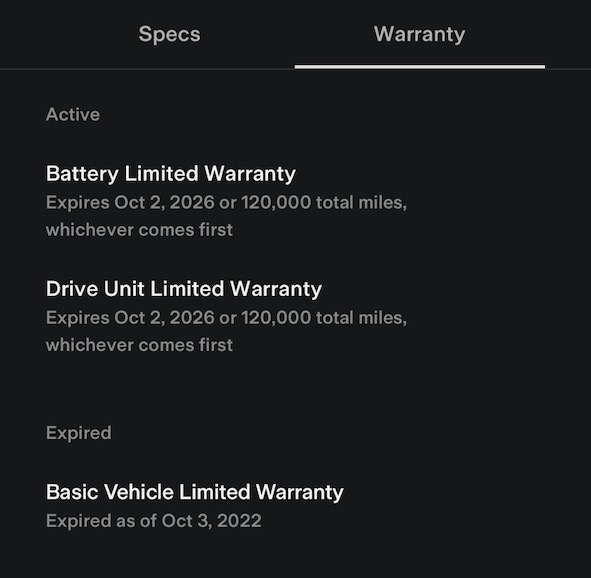This screenshot has height=578, width=591.
Task: Click 'whichever comes first' under Battery warranty
Action: pyautogui.click(x=139, y=230)
